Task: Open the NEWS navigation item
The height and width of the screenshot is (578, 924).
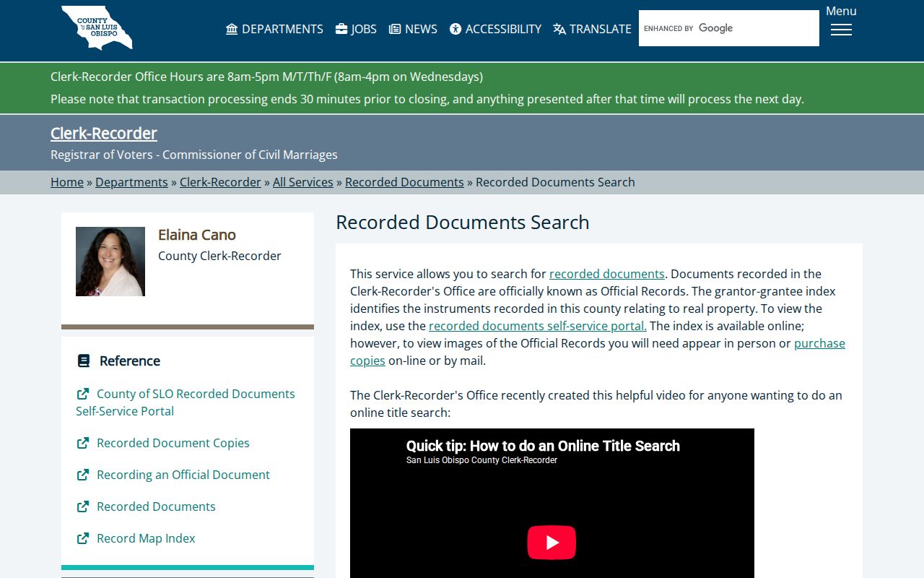Action: [413, 29]
